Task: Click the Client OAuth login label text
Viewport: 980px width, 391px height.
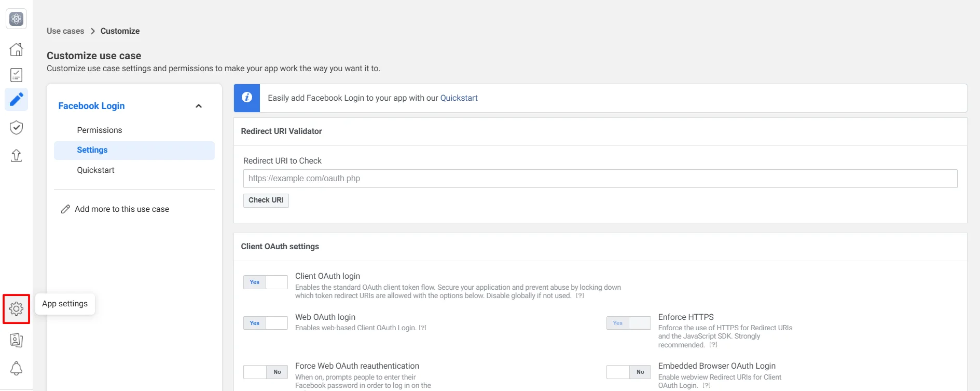Action: 327,276
